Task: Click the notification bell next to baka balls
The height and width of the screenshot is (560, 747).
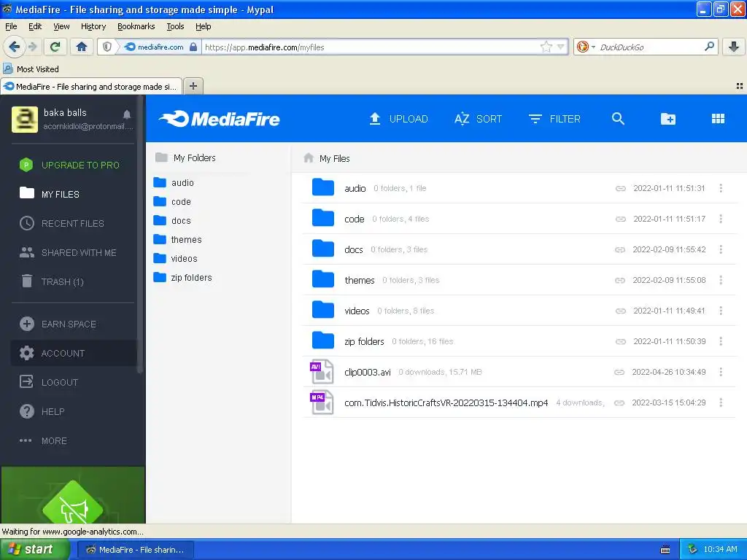Action: pos(127,114)
